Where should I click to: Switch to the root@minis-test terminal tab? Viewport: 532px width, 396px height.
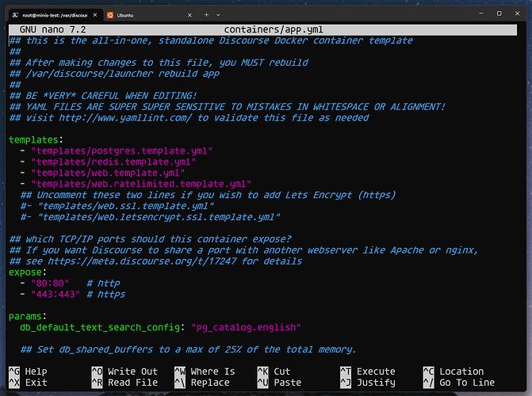(x=54, y=15)
